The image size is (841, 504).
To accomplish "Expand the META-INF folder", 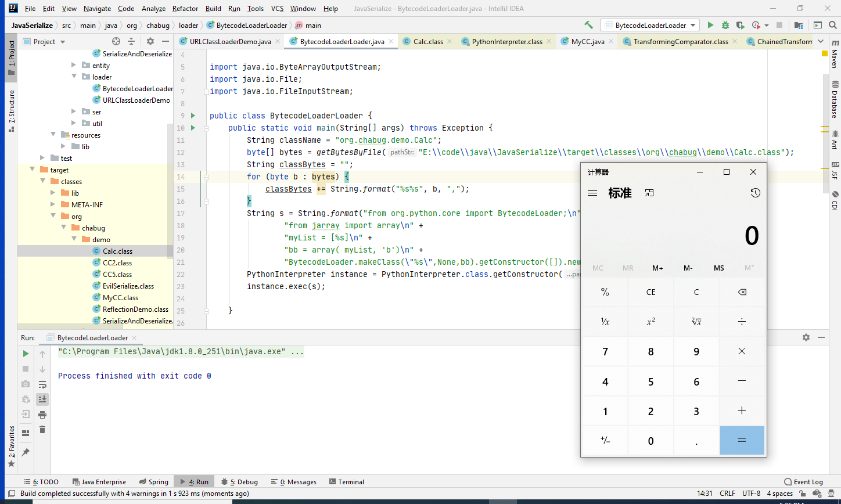I will 53,204.
